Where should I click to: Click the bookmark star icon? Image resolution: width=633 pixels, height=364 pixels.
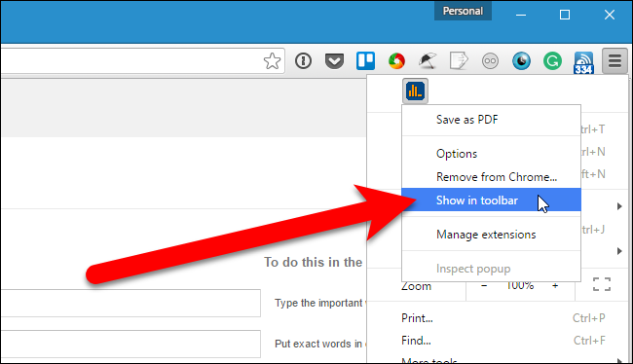(272, 61)
